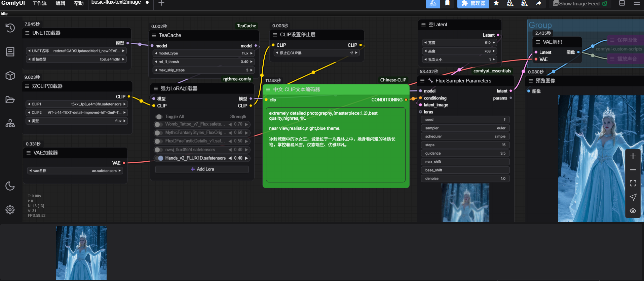Screen dimensions: 644x281
Task: Increase 宽度 value with right arrow
Action: (x=493, y=43)
